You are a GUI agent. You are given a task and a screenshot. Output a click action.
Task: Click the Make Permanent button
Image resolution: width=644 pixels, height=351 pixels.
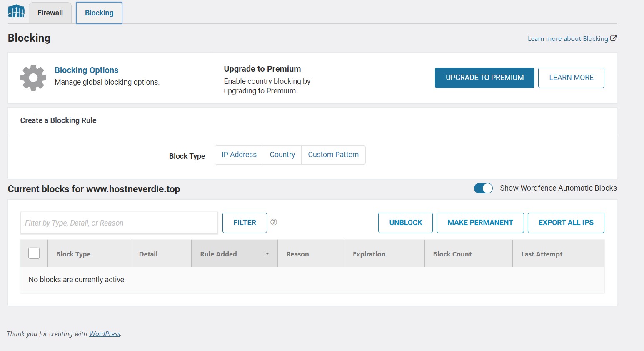pos(480,223)
